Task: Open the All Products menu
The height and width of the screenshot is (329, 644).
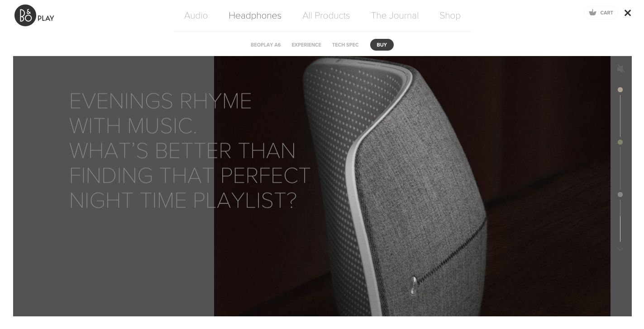Action: tap(326, 15)
